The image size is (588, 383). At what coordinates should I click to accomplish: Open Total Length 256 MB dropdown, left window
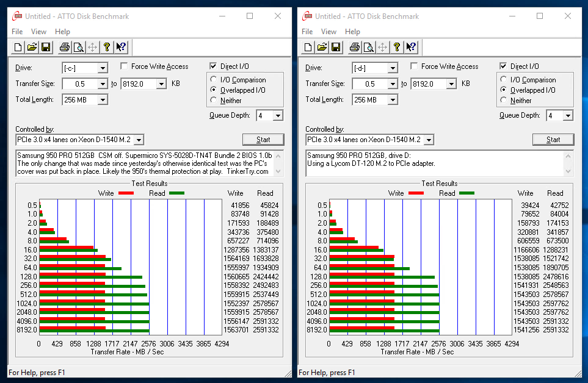click(103, 100)
